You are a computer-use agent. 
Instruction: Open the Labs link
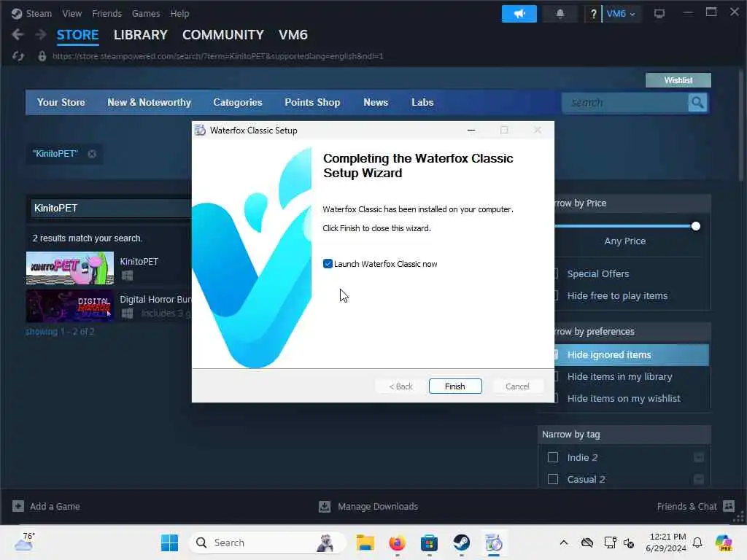pyautogui.click(x=422, y=102)
